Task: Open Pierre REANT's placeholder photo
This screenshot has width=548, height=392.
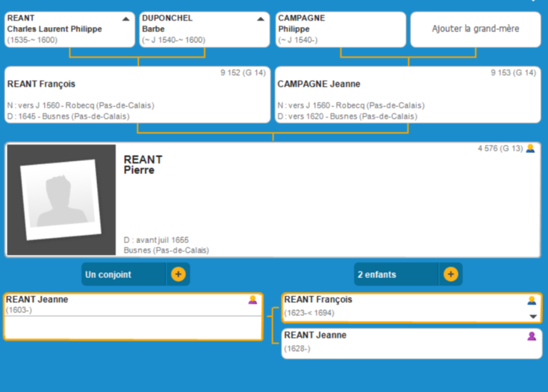Action: click(x=61, y=200)
